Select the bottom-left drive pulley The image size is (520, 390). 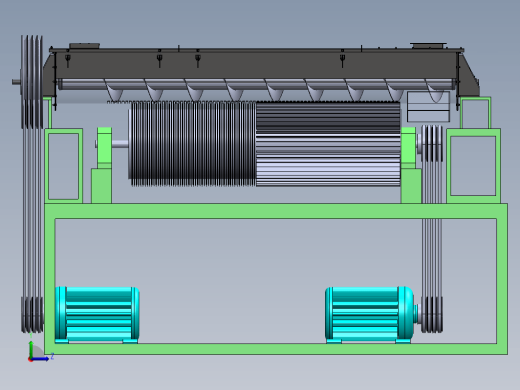32,315
